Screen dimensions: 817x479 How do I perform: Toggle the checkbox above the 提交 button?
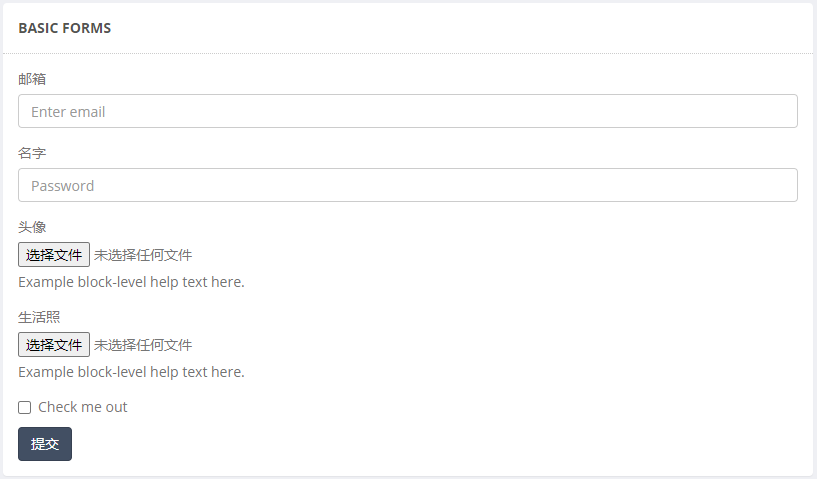coord(24,408)
